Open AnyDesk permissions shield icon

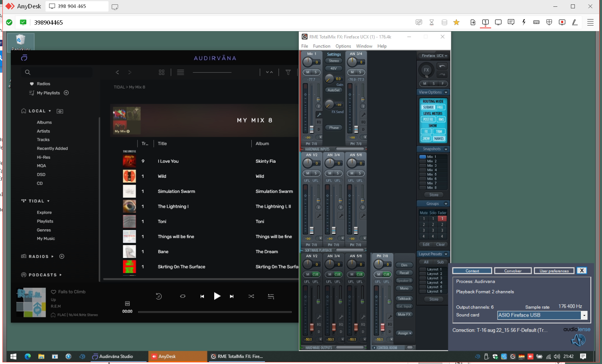pyautogui.click(x=549, y=22)
